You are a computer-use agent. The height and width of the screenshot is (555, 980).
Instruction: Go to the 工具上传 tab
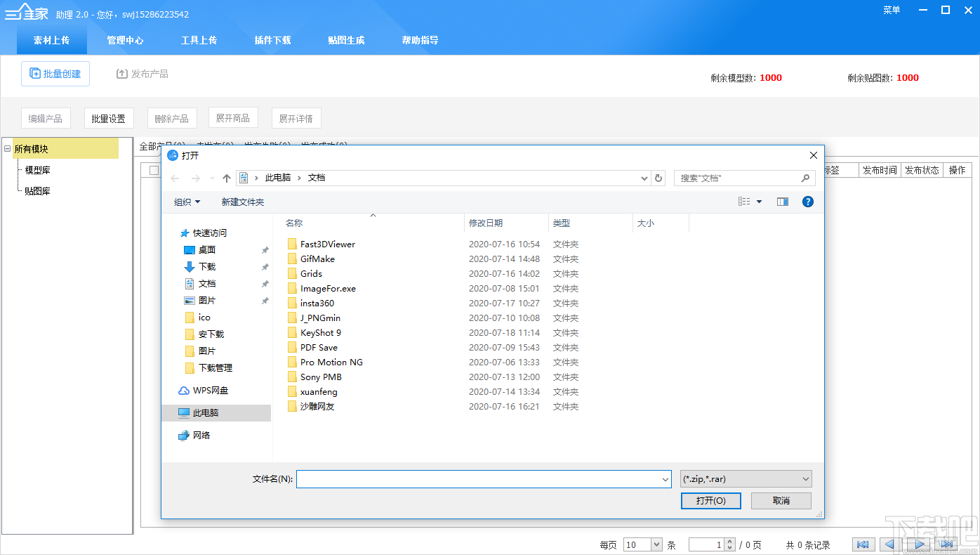[x=199, y=40]
